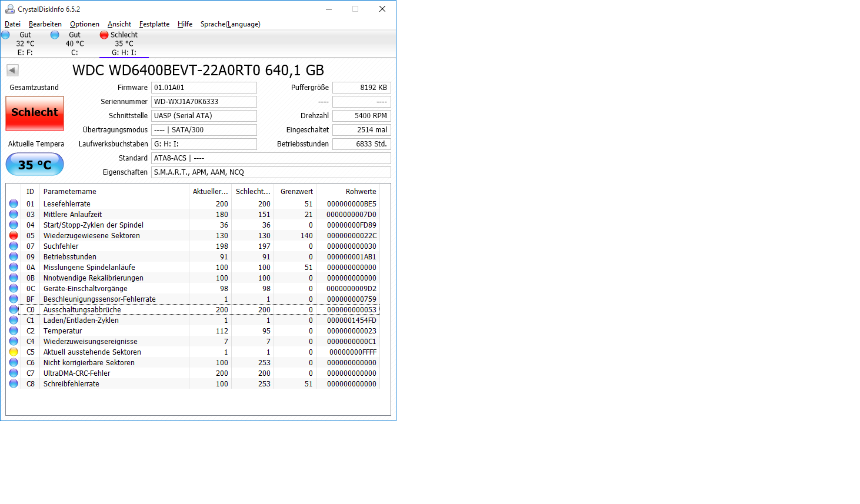Click status icon of Geräte-Einschaltvorgänge
The image size is (860, 504).
coord(14,288)
